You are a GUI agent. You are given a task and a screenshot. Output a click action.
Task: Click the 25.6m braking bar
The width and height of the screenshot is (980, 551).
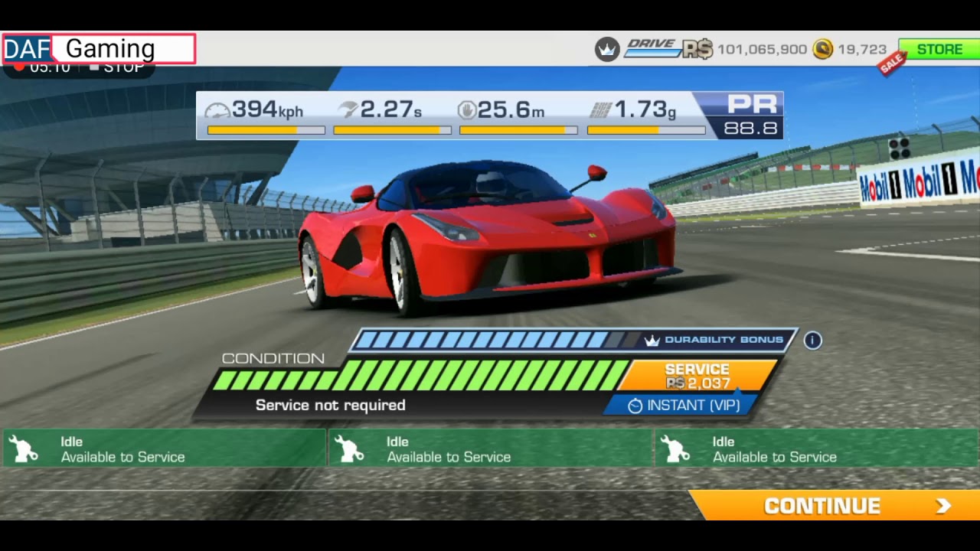click(518, 130)
